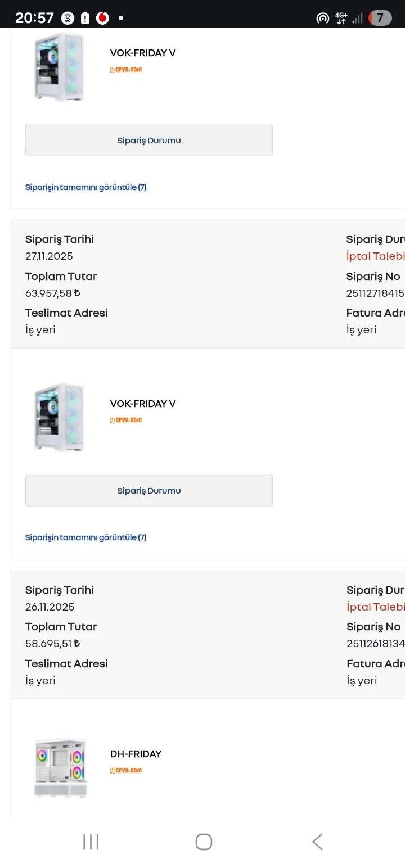
Task: Open the recent apps navigation button
Action: (x=91, y=842)
